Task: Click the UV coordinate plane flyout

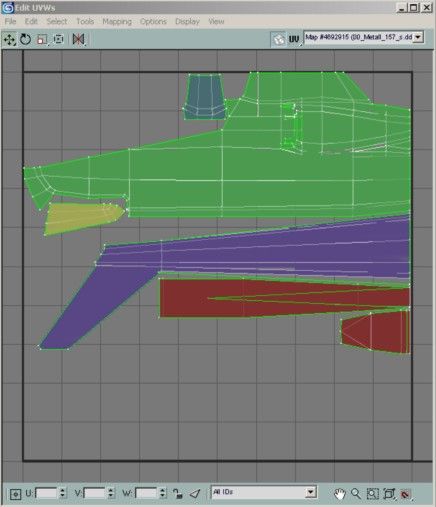Action: point(294,39)
